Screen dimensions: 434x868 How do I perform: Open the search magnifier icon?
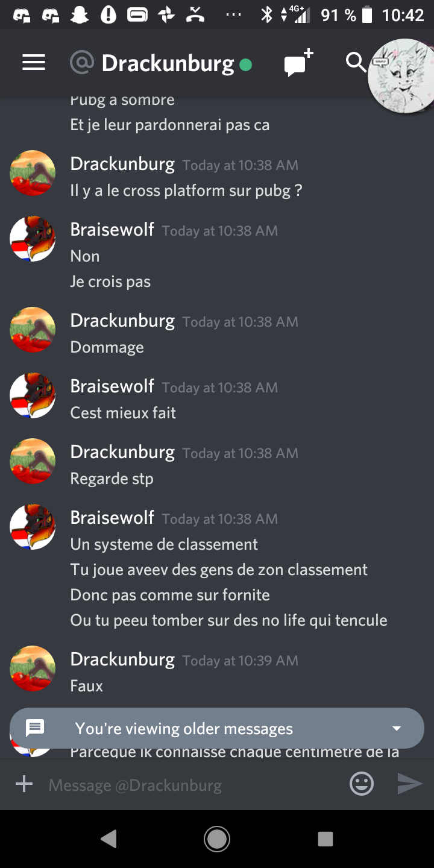click(356, 62)
